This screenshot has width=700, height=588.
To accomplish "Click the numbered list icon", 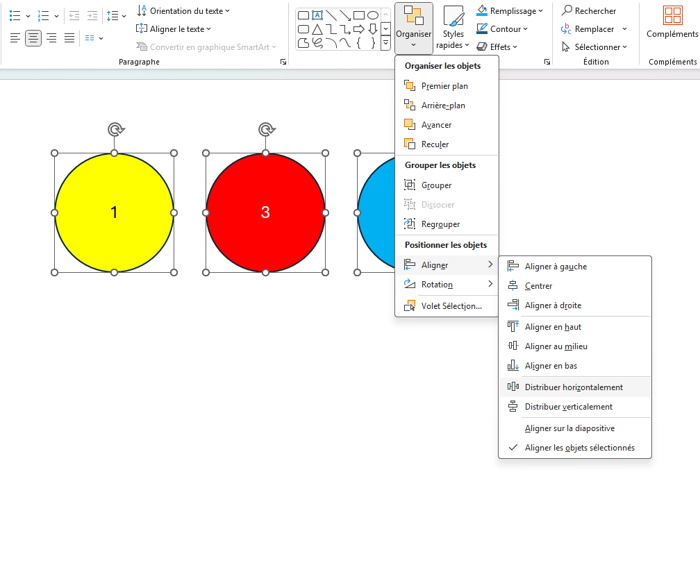I will pos(43,15).
